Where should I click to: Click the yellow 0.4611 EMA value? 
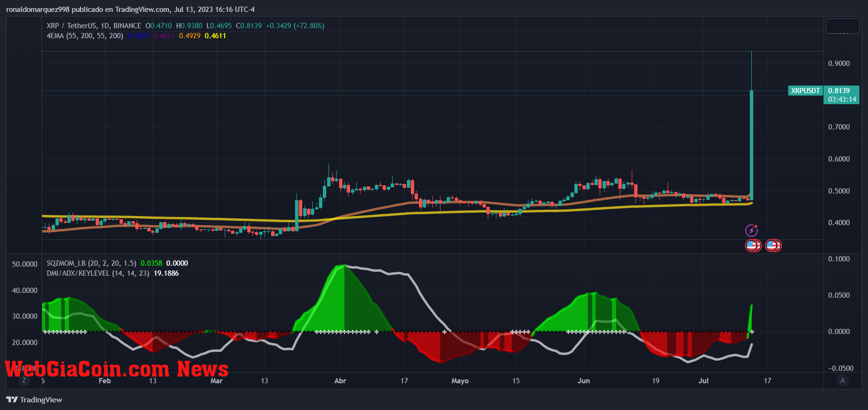[215, 36]
